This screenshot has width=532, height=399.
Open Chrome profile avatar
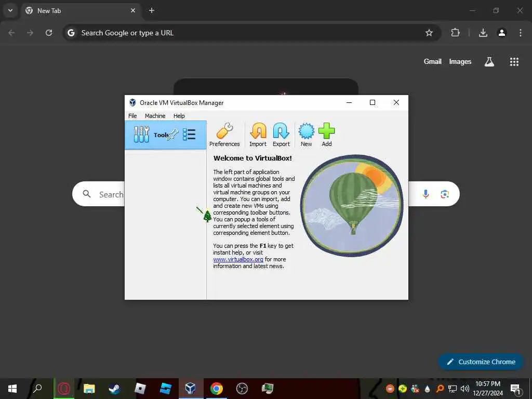click(x=502, y=33)
